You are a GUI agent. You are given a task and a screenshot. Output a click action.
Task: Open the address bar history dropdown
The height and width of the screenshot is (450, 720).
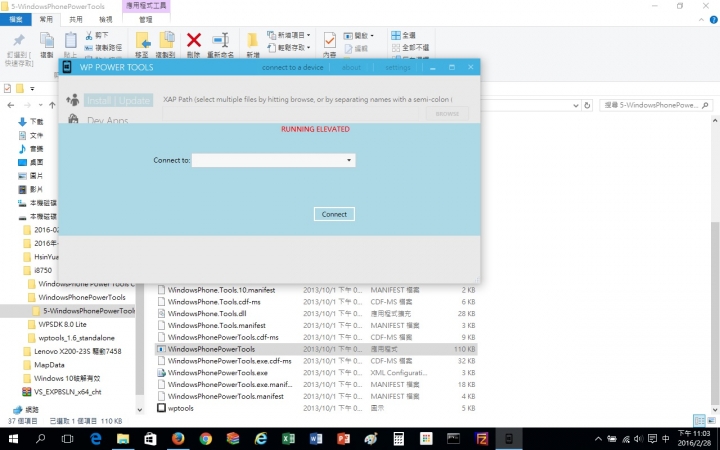click(576, 106)
